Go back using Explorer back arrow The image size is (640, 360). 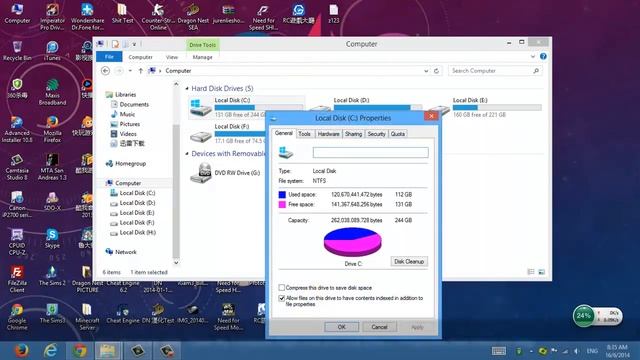click(x=105, y=71)
